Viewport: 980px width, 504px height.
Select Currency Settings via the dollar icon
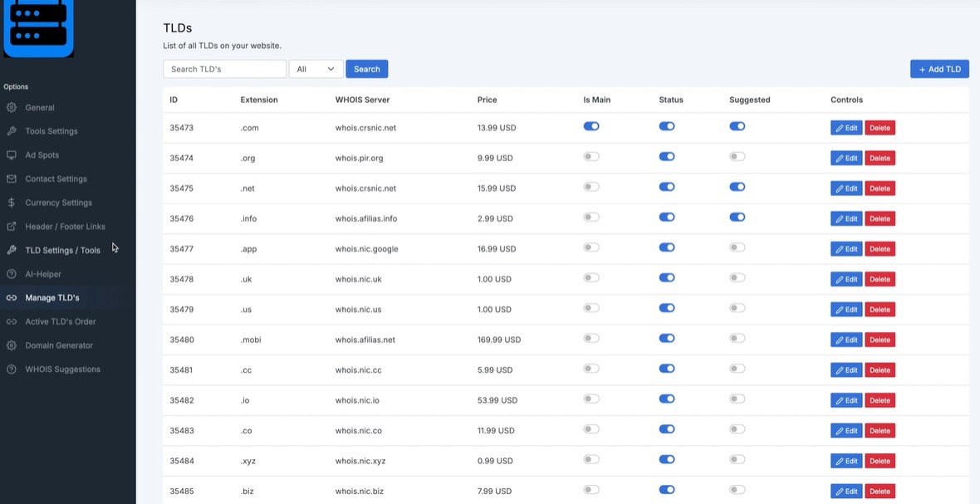click(x=9, y=202)
